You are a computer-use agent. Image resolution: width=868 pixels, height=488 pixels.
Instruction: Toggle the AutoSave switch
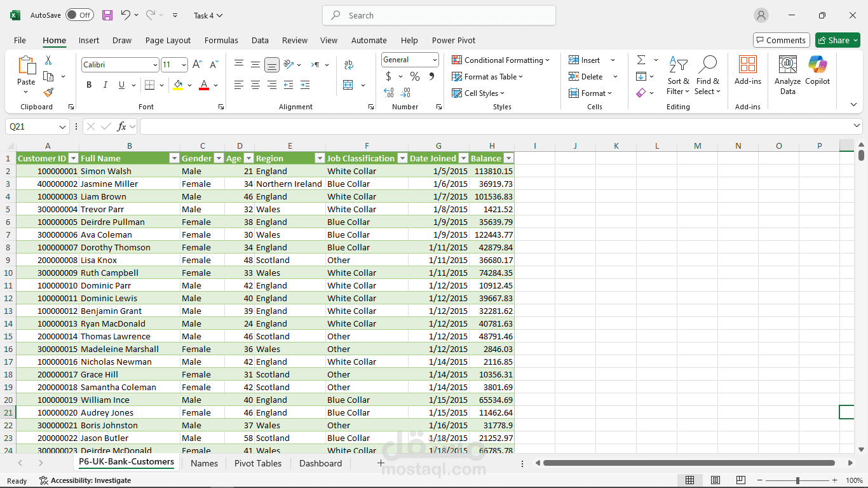pyautogui.click(x=79, y=15)
